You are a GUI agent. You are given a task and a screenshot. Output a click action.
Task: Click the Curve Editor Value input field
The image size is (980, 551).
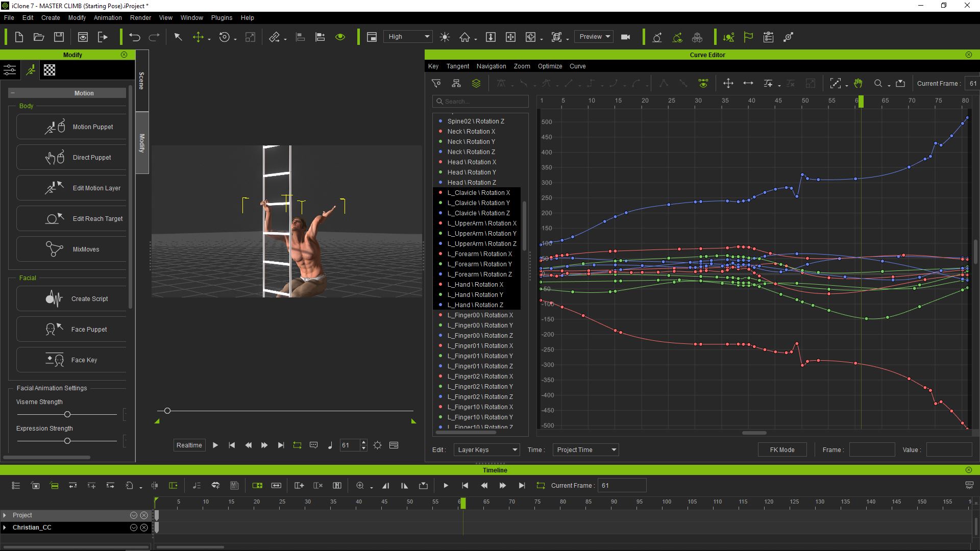click(949, 449)
